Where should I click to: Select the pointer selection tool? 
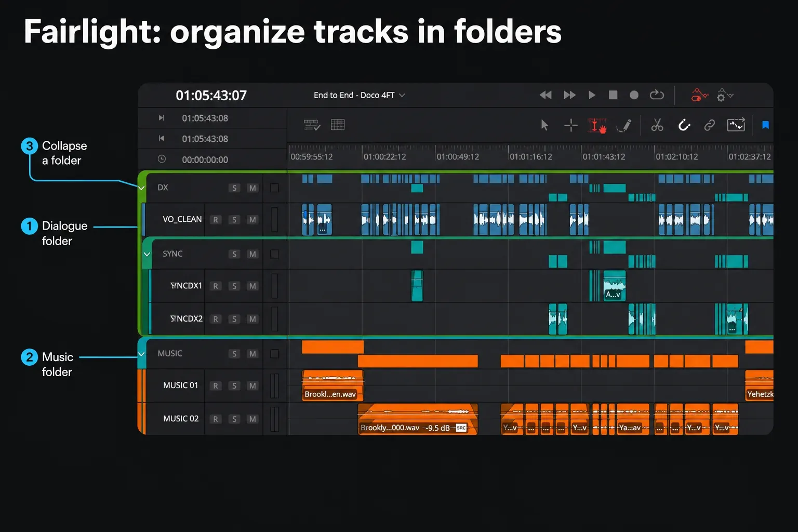click(x=544, y=125)
